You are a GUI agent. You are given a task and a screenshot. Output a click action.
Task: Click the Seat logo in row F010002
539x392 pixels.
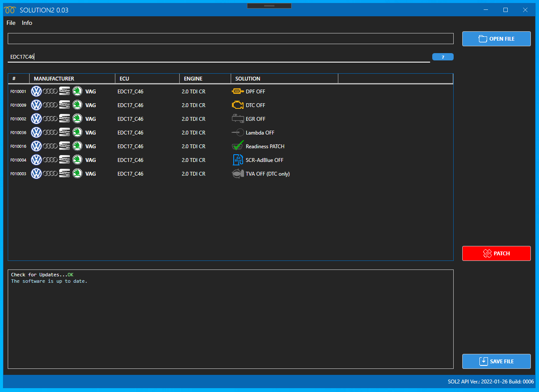tap(64, 119)
